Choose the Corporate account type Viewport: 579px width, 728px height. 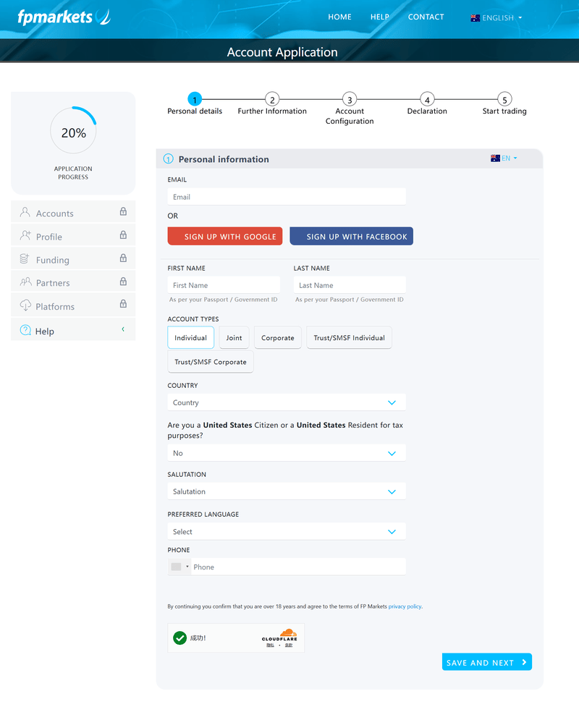click(x=278, y=338)
